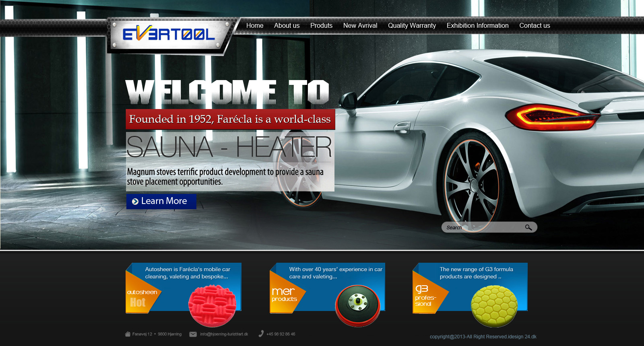
Task: Open the new range of G3 formula text
Action: tap(477, 273)
